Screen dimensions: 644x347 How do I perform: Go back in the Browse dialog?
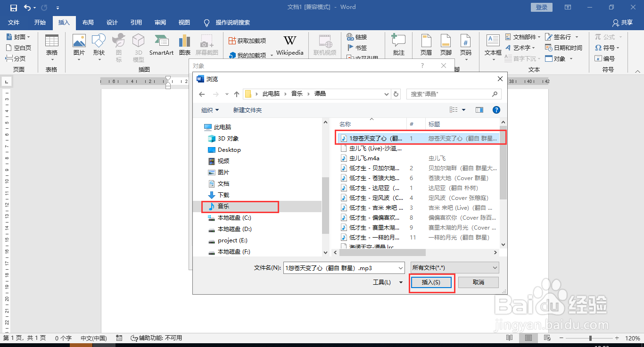click(x=202, y=94)
